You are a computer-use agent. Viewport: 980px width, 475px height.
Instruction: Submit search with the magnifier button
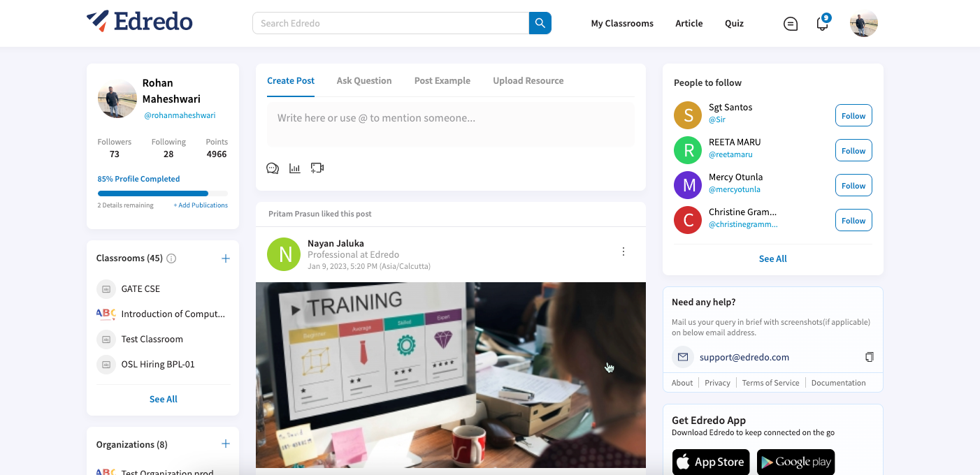540,22
